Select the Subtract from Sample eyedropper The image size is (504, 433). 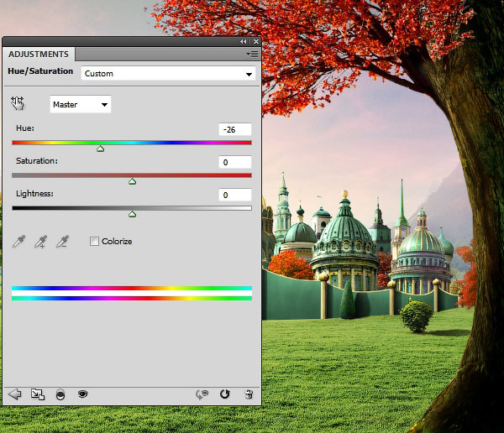pos(60,242)
